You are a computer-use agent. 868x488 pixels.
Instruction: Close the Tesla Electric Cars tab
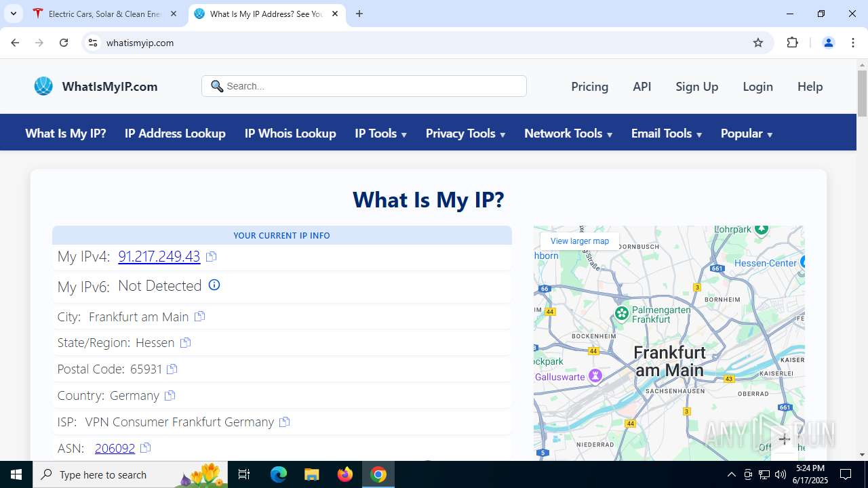(x=174, y=14)
